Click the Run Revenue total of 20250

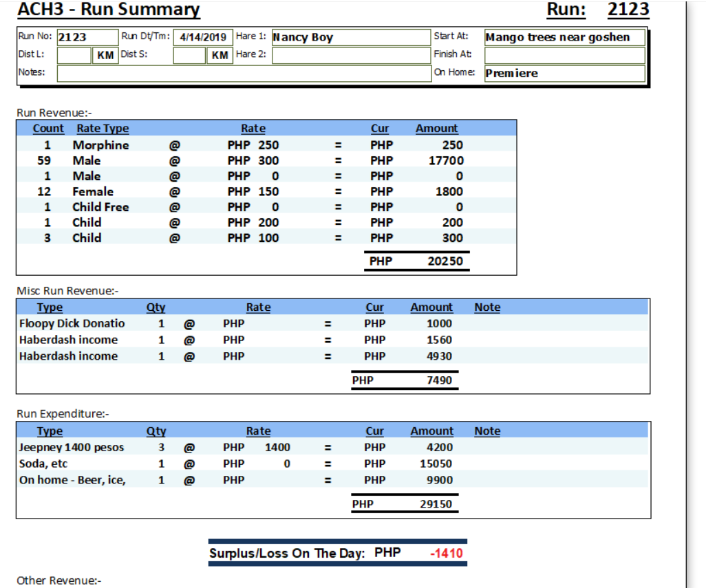coord(445,261)
